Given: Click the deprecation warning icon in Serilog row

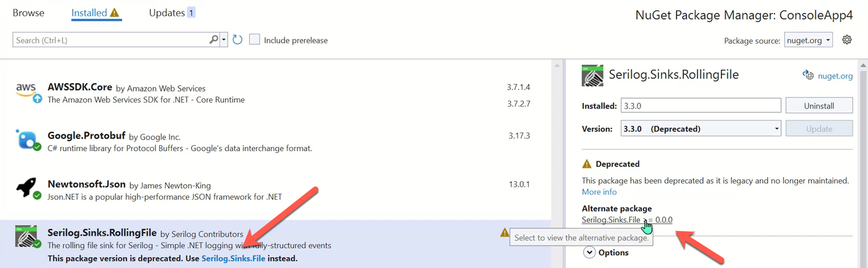Looking at the screenshot, I should (505, 233).
